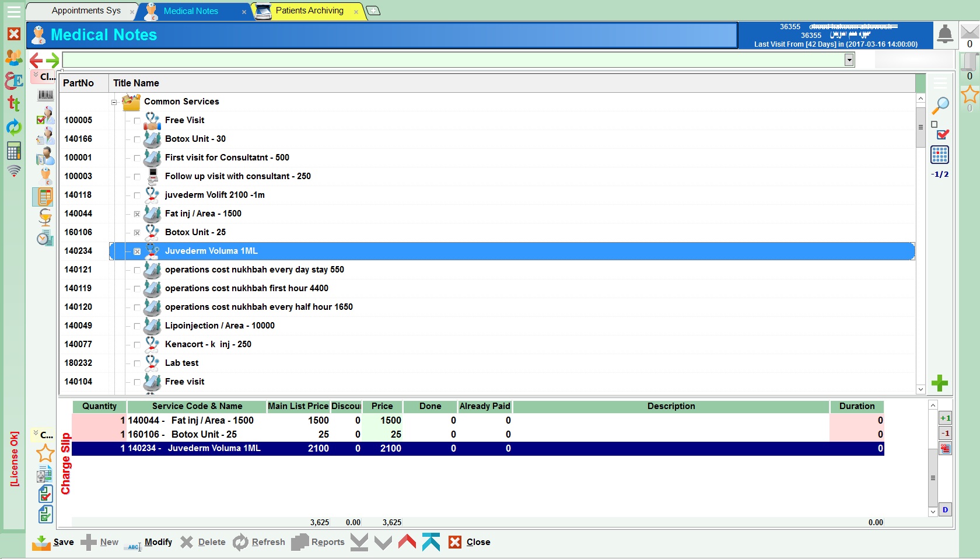Switch to the Patients Archiving tab
The width and height of the screenshot is (980, 559).
click(x=309, y=11)
